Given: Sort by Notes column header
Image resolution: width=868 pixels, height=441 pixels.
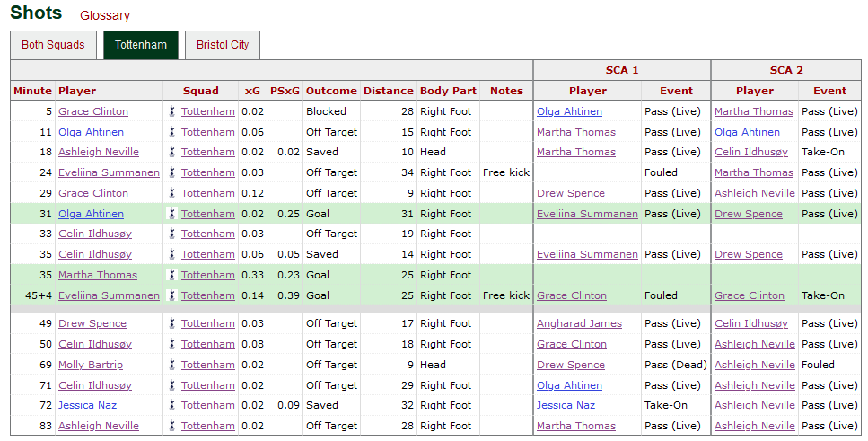Looking at the screenshot, I should (506, 91).
